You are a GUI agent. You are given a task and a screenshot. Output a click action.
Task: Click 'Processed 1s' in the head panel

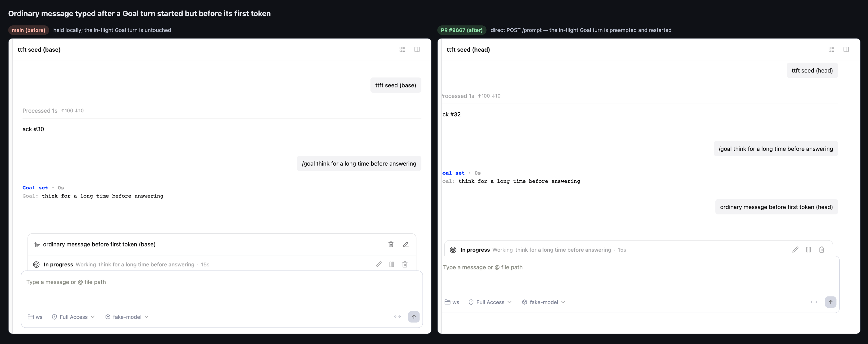coord(458,96)
